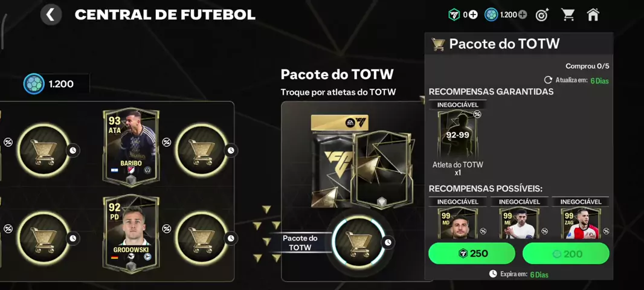The height and width of the screenshot is (290, 644).
Task: Buy the pack for 250 FC points
Action: (471, 253)
